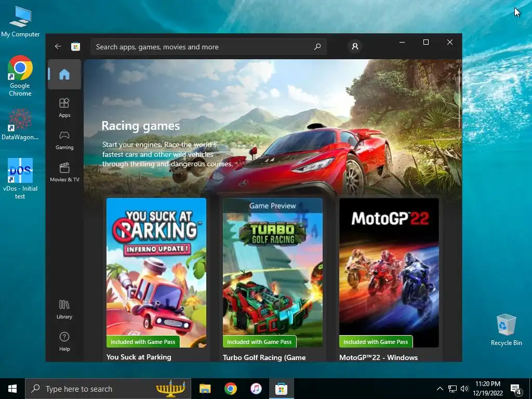The image size is (532, 399).
Task: Click the Racing games banner heading
Action: click(140, 126)
